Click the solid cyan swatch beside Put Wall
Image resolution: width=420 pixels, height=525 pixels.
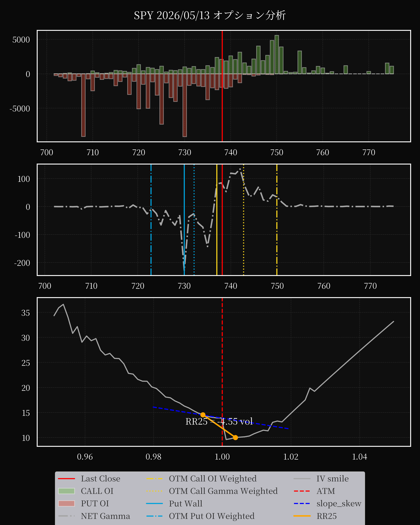click(155, 504)
